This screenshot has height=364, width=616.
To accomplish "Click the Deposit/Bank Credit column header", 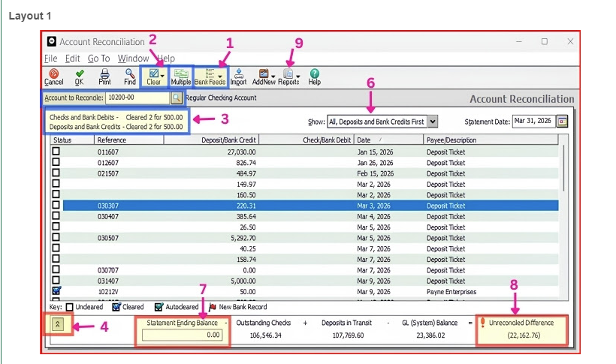I will [x=211, y=140].
